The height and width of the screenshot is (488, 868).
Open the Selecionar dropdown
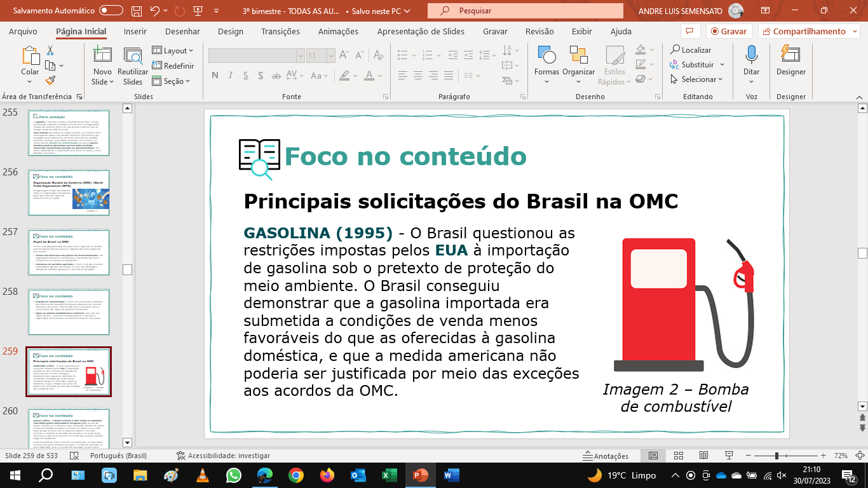696,79
